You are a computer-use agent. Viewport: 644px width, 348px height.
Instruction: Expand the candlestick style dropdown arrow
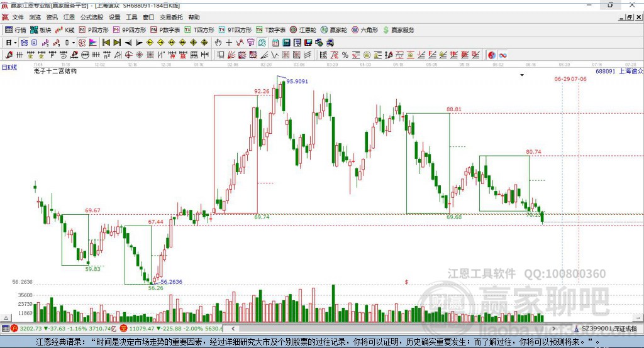click(x=74, y=43)
